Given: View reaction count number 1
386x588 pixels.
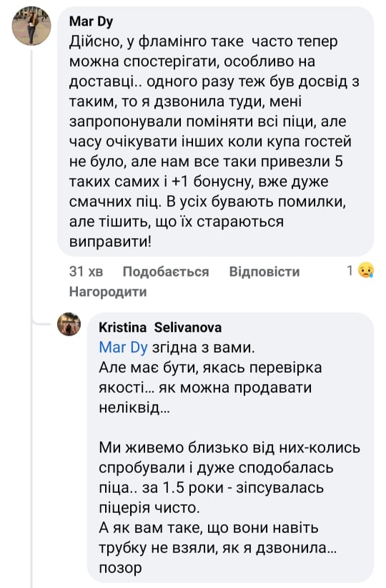Looking at the screenshot, I should tap(350, 270).
